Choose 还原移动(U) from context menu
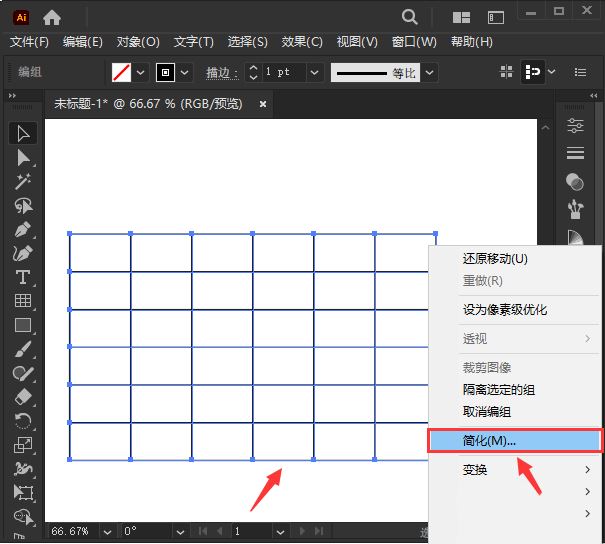 pyautogui.click(x=515, y=258)
